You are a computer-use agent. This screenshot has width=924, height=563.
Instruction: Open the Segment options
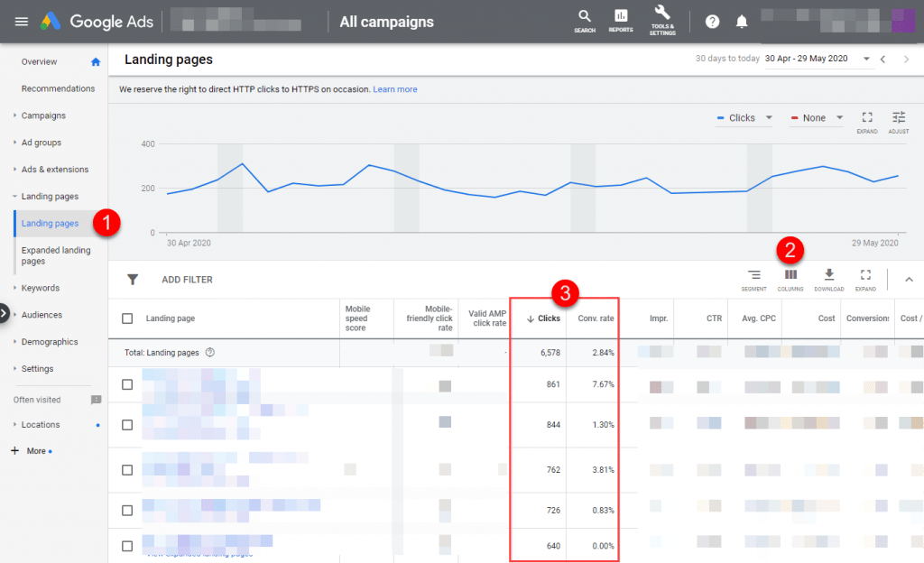753,280
